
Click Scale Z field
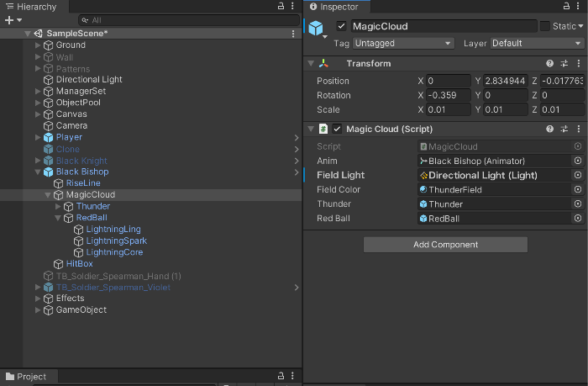point(563,109)
